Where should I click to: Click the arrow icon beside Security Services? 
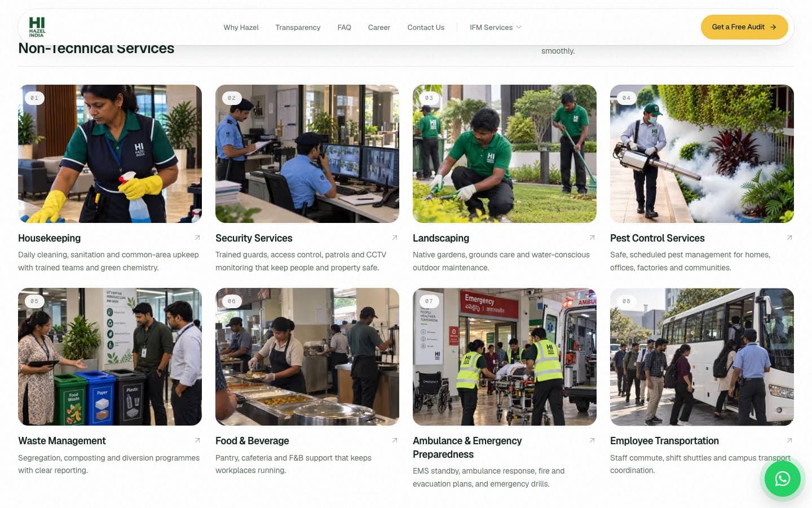[395, 238]
